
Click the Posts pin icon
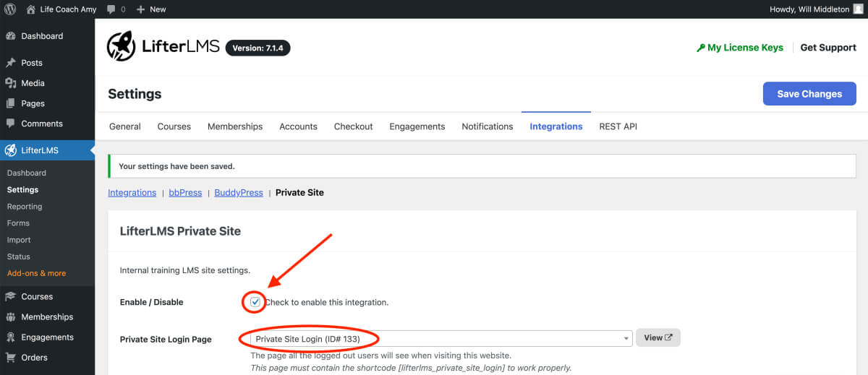[11, 63]
